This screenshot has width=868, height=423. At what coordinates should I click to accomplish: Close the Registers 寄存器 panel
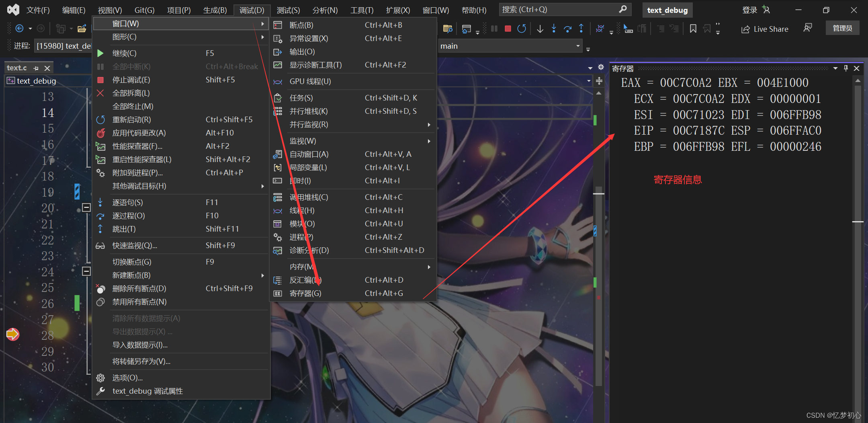[x=856, y=68]
